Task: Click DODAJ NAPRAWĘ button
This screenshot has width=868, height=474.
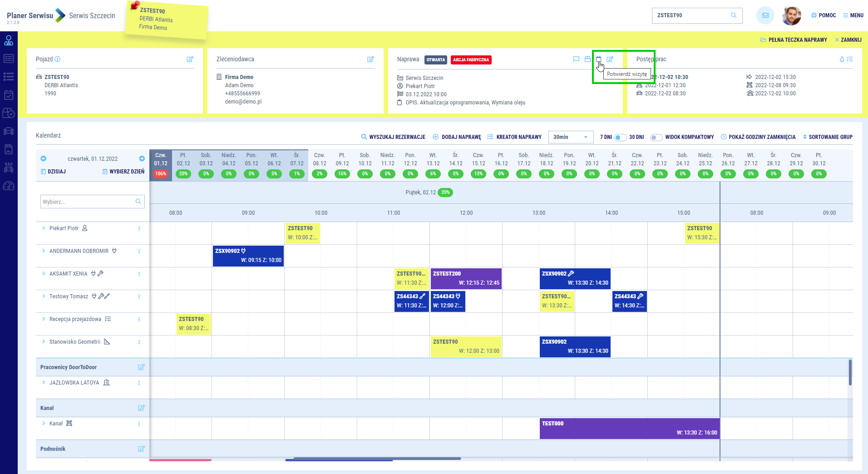Action: point(457,137)
